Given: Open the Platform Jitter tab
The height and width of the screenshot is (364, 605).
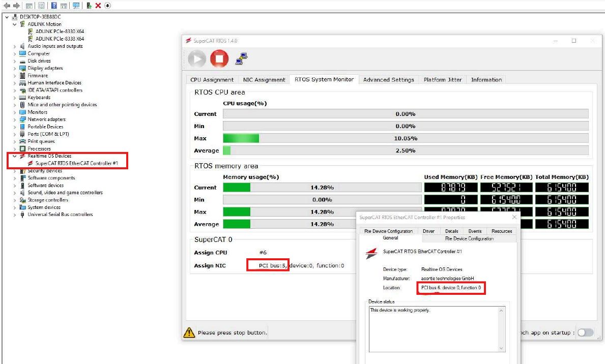Looking at the screenshot, I should (x=442, y=79).
